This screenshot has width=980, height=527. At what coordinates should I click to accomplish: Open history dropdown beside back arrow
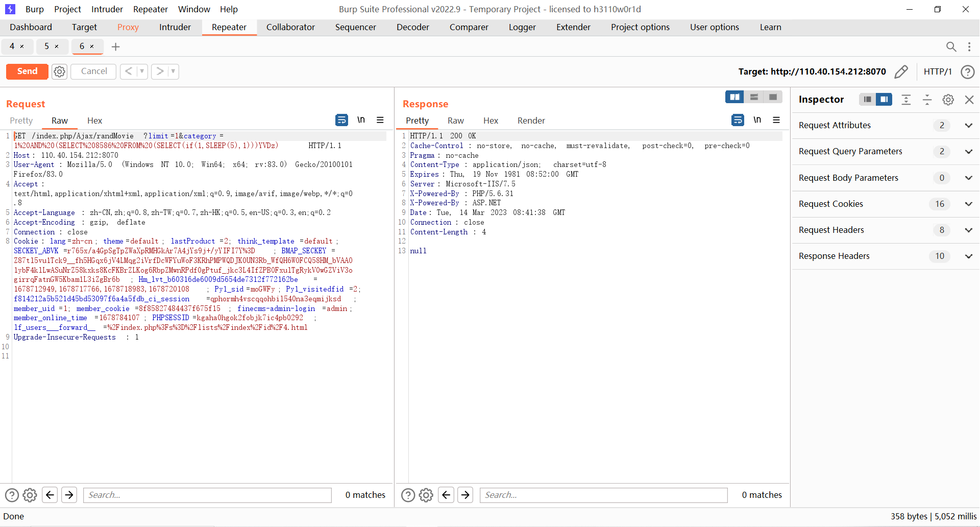(x=142, y=71)
